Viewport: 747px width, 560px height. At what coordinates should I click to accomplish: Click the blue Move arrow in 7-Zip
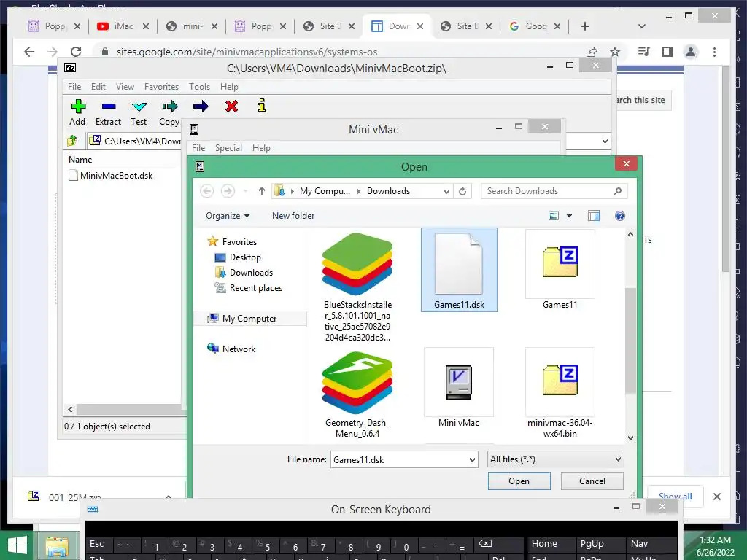(201, 106)
